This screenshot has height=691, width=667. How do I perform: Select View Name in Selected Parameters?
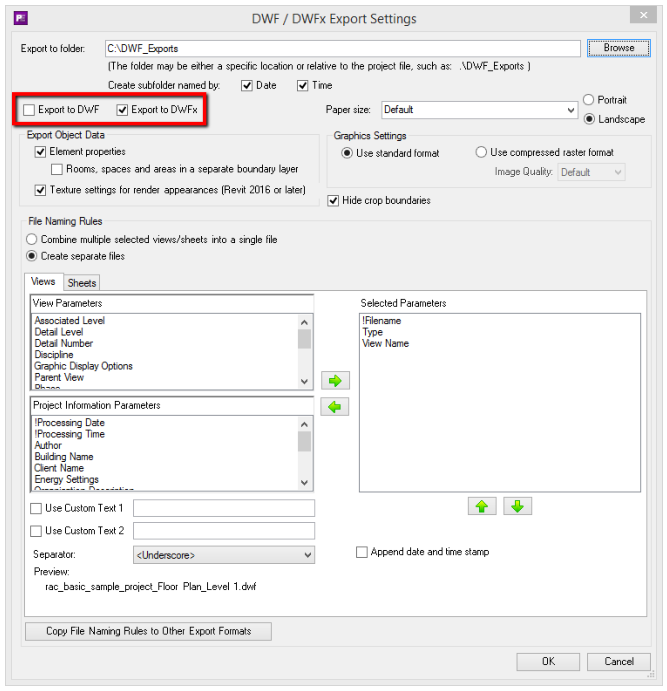pos(385,343)
